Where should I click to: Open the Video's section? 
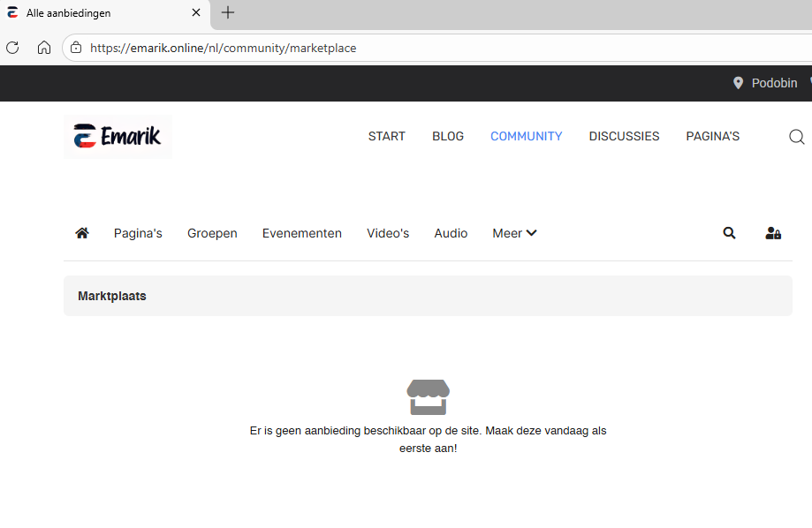pos(387,232)
